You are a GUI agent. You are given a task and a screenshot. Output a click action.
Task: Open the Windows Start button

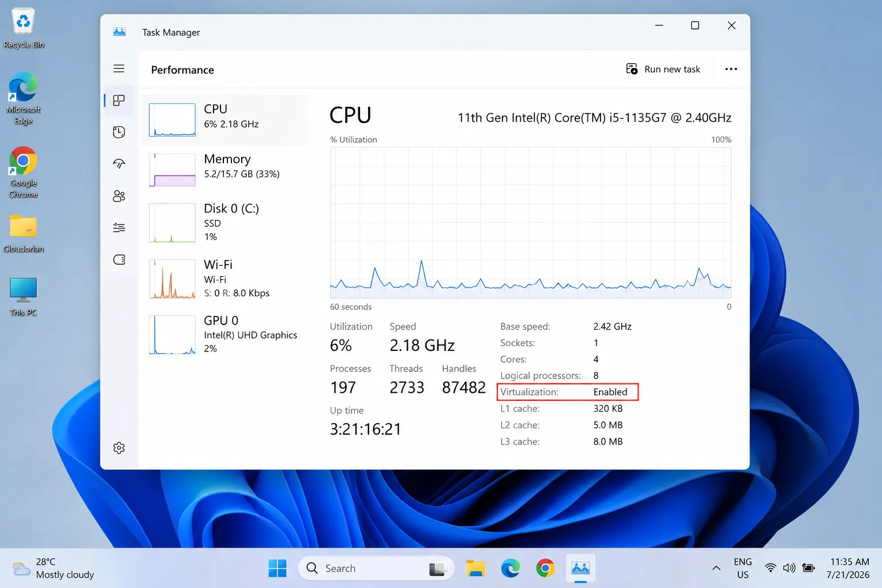click(277, 568)
